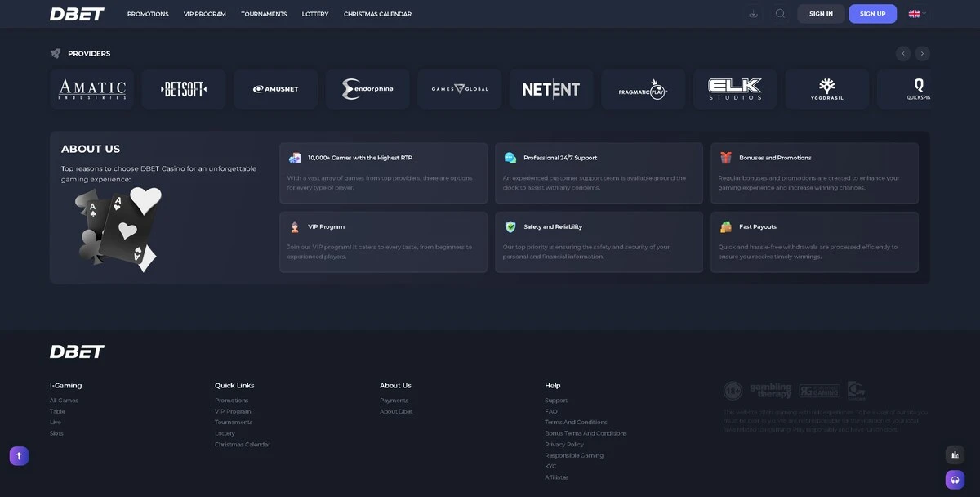Screen dimensions: 980x497
Task: Open Promotions under Quick Links
Action: [231, 401]
